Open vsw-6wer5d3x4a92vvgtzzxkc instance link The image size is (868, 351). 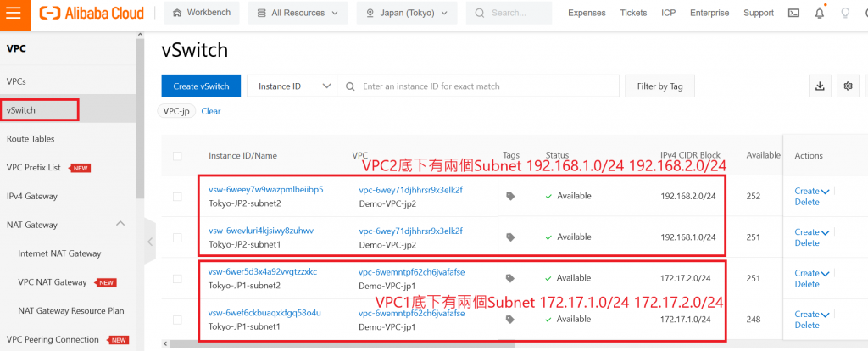click(263, 272)
